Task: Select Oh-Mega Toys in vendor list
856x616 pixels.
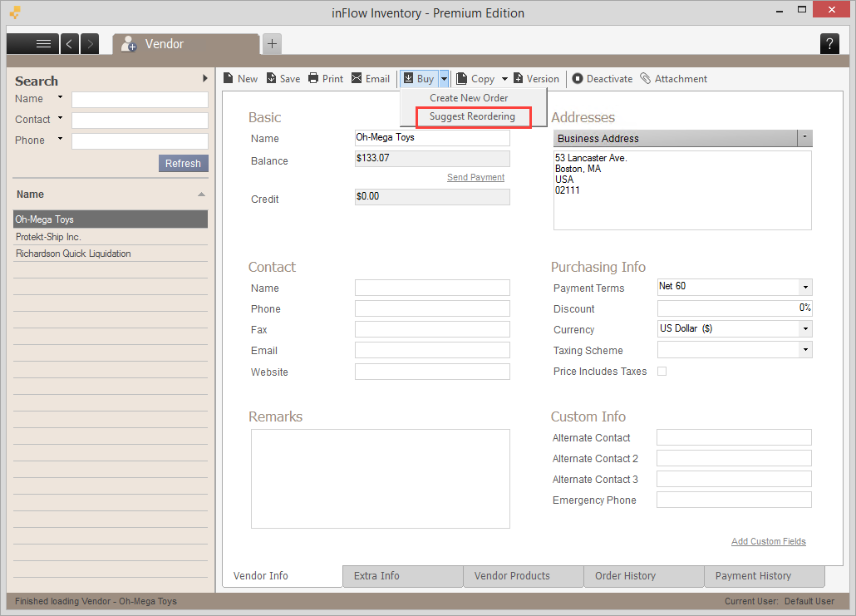Action: (x=111, y=219)
